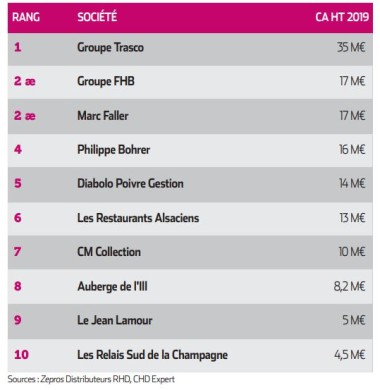Click the 35 M€ revenue value
Image resolution: width=380 pixels, height=390 pixels.
351,47
